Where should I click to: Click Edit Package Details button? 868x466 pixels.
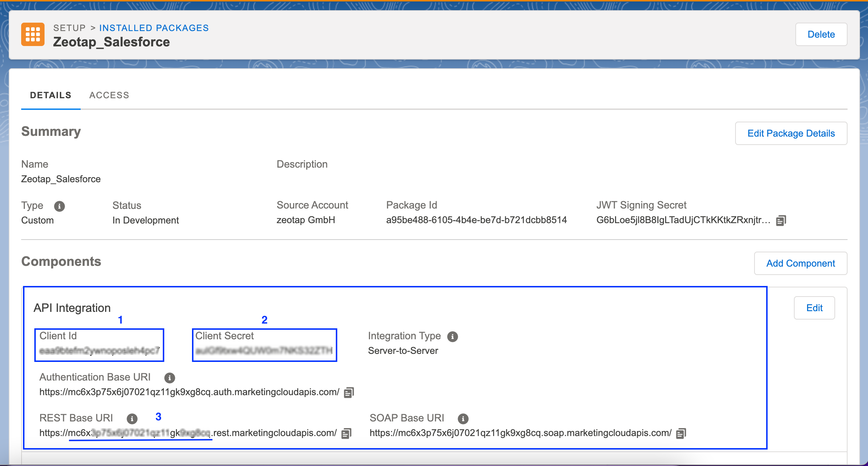pyautogui.click(x=791, y=133)
